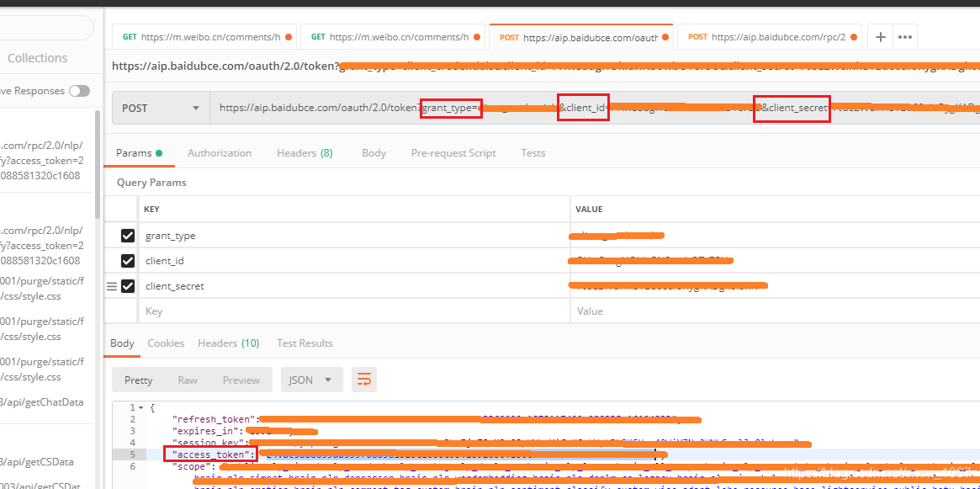Image resolution: width=980 pixels, height=489 pixels.
Task: Click the "refresh_token" key in response
Action: 215,419
